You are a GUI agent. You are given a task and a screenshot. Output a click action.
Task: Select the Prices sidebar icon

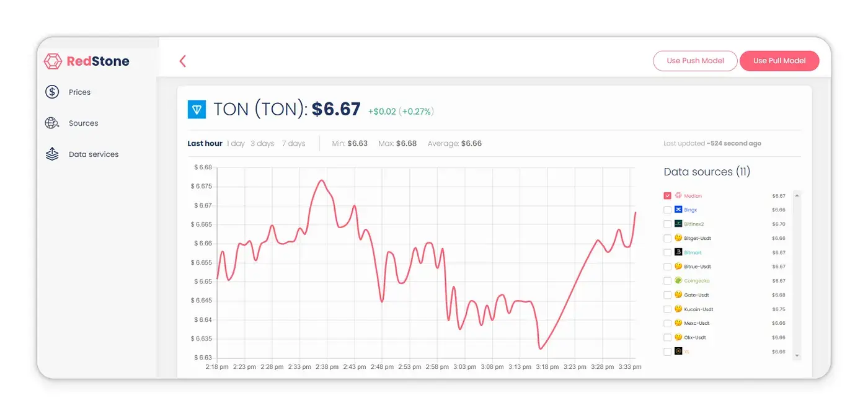[x=51, y=92]
